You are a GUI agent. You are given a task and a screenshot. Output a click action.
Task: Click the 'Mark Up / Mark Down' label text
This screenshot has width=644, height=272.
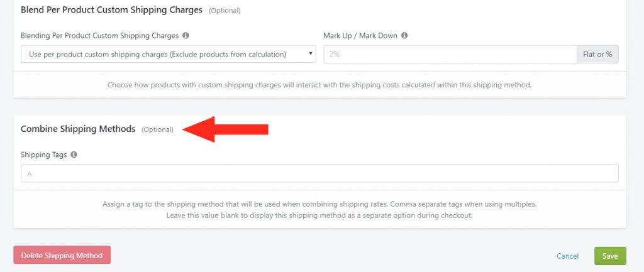pyautogui.click(x=360, y=36)
